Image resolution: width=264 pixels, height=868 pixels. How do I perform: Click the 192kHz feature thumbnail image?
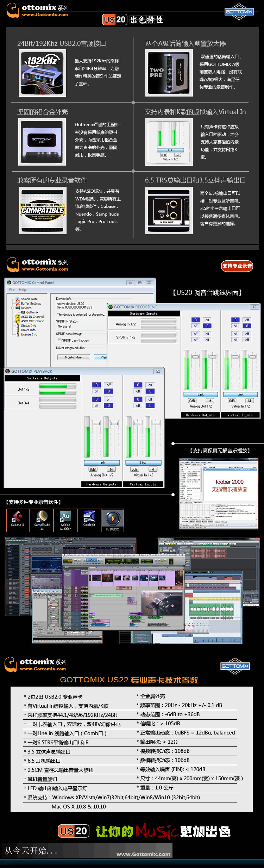tap(42, 73)
